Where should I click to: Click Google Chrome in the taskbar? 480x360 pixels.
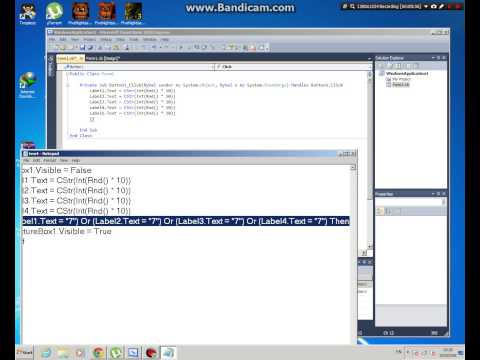click(x=98, y=353)
